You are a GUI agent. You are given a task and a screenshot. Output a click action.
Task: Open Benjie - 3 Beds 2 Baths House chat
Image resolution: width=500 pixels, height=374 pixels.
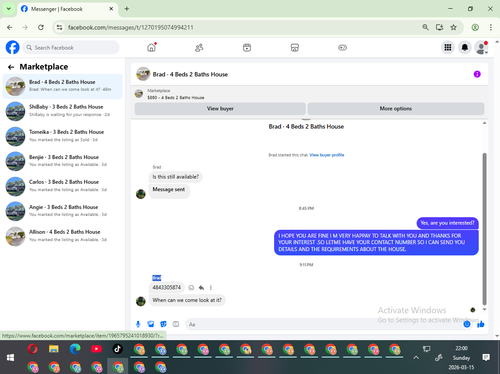coord(63,161)
